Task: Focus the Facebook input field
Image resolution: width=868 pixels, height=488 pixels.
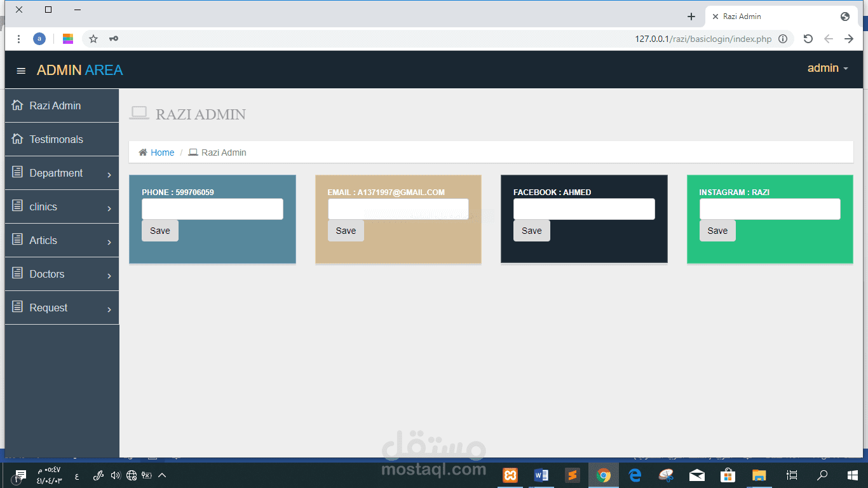Action: (x=584, y=209)
